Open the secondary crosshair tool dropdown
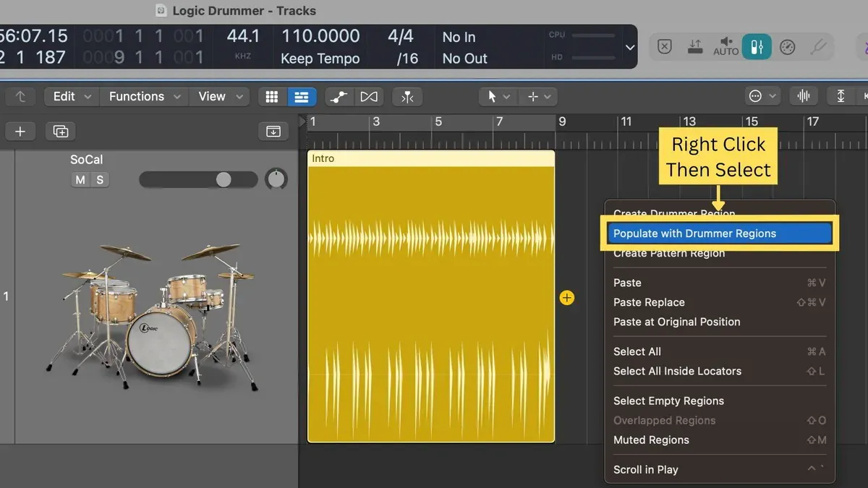The width and height of the screenshot is (868, 488). (x=538, y=96)
